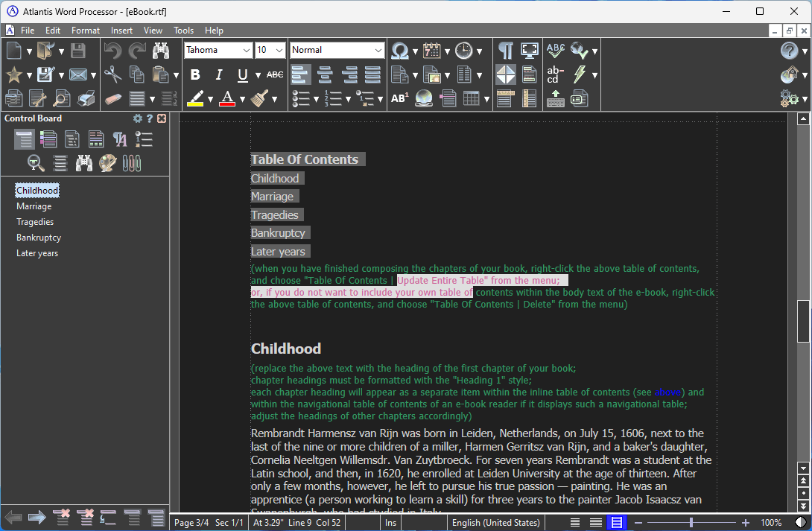Open the Format menu

(86, 31)
